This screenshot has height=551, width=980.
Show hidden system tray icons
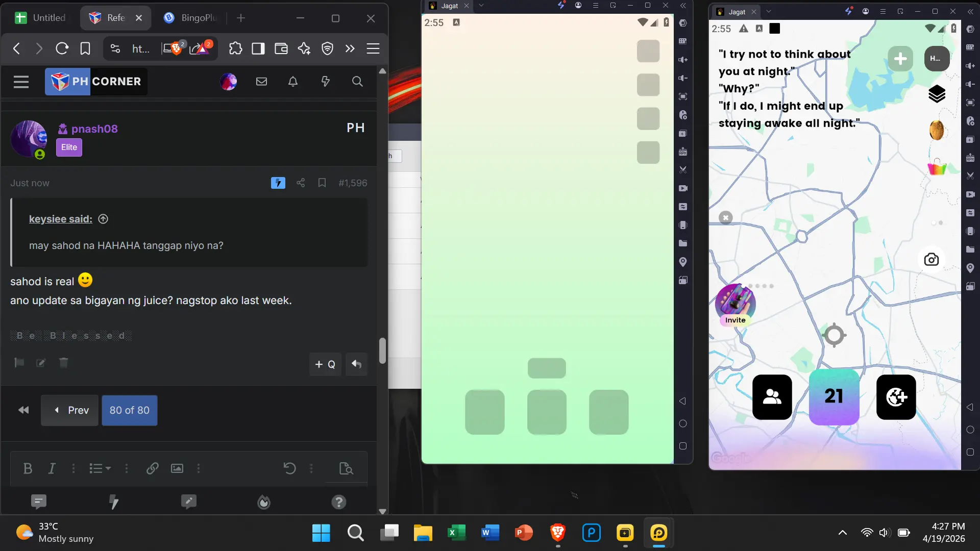[x=843, y=533]
